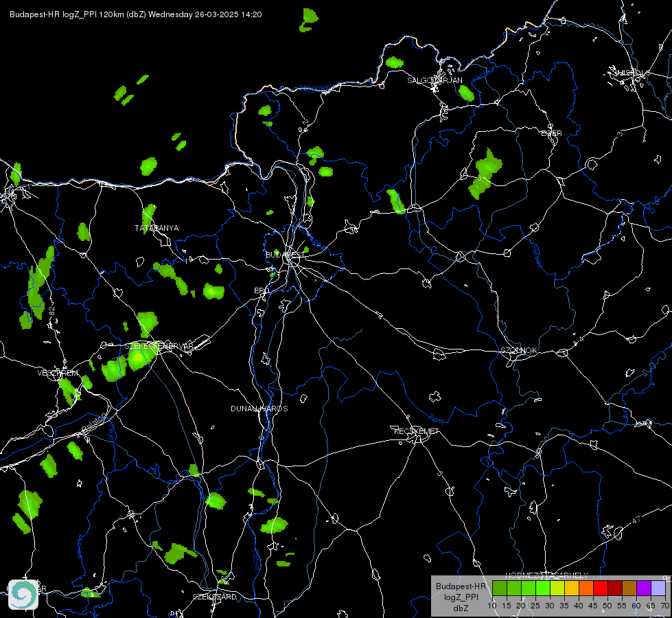The height and width of the screenshot is (618, 672).
Task: Click the DUNAUJVAROS city label
Action: (259, 409)
